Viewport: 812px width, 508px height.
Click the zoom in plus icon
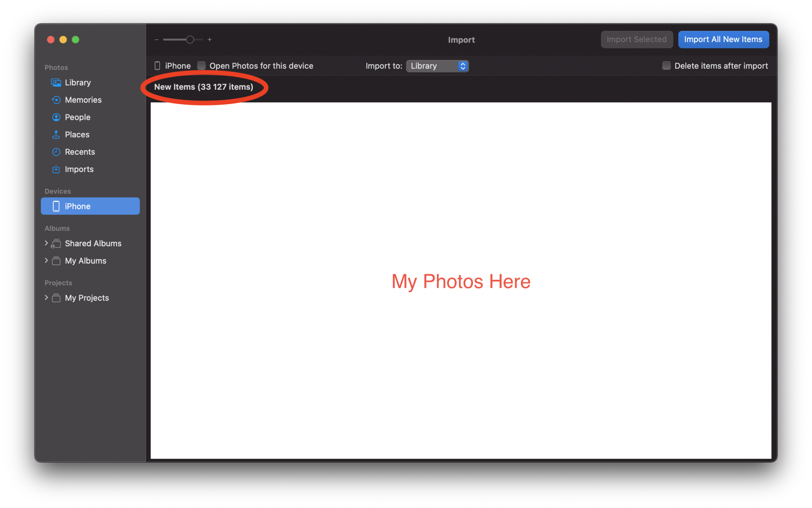coord(209,40)
